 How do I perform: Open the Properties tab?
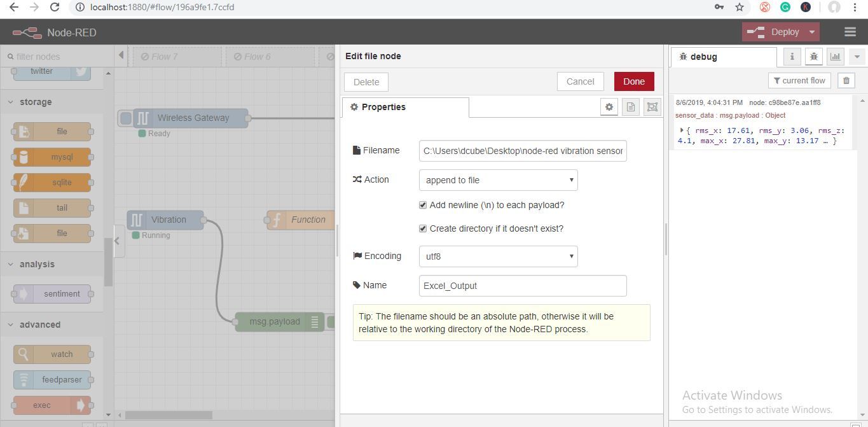coord(406,108)
